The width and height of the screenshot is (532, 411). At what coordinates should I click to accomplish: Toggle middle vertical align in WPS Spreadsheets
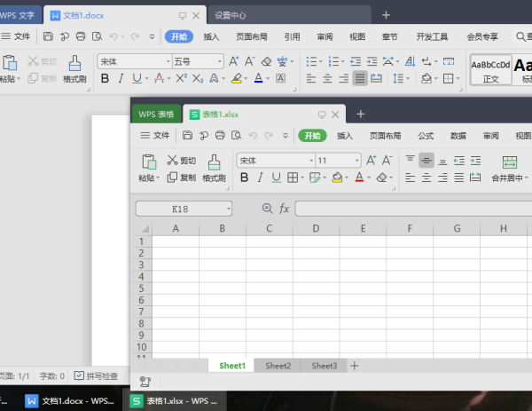[426, 161]
